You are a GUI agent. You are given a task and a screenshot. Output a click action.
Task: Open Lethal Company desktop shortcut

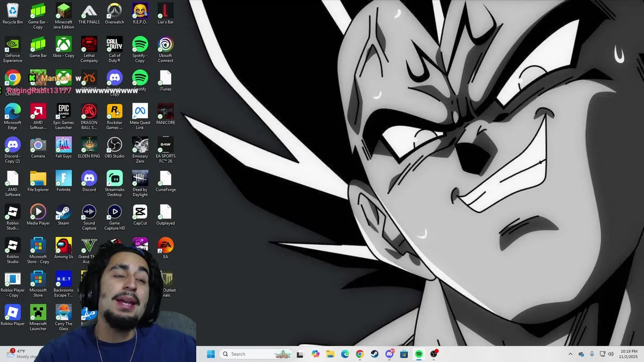point(89,50)
